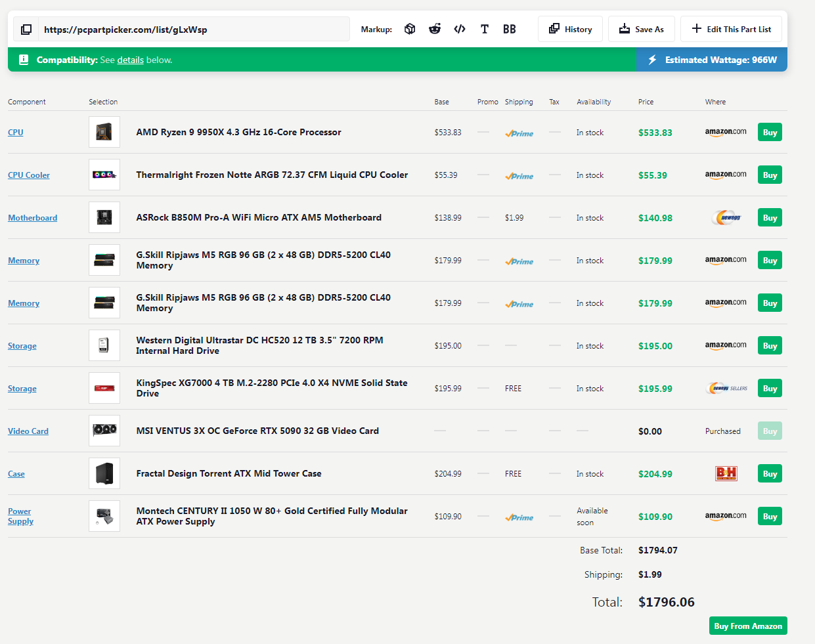Image resolution: width=815 pixels, height=644 pixels.
Task: Open the Storage link for the KingSpec SSD
Action: coord(22,388)
